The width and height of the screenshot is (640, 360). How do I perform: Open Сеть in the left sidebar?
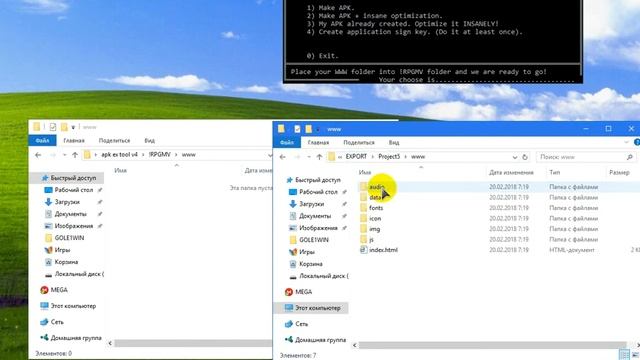coord(52,322)
